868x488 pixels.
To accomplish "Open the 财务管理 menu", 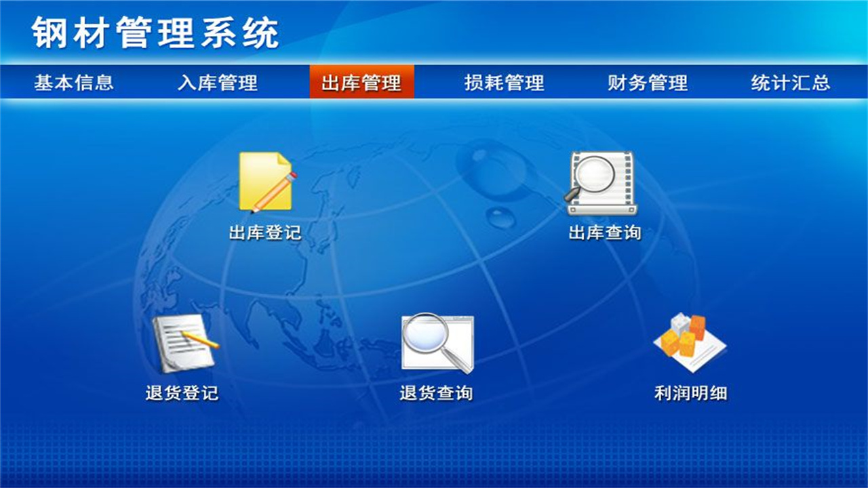I will (x=646, y=83).
